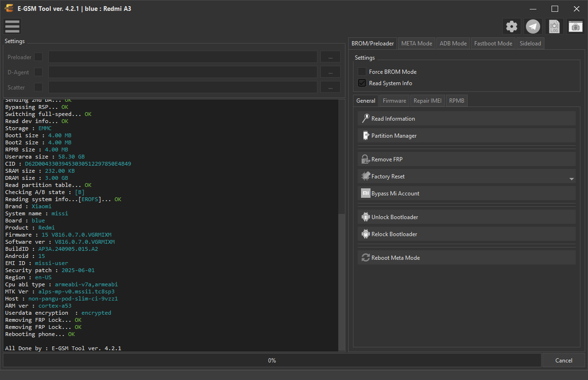Untick Read System Info checkbox
This screenshot has height=380, width=588.
pyautogui.click(x=362, y=83)
